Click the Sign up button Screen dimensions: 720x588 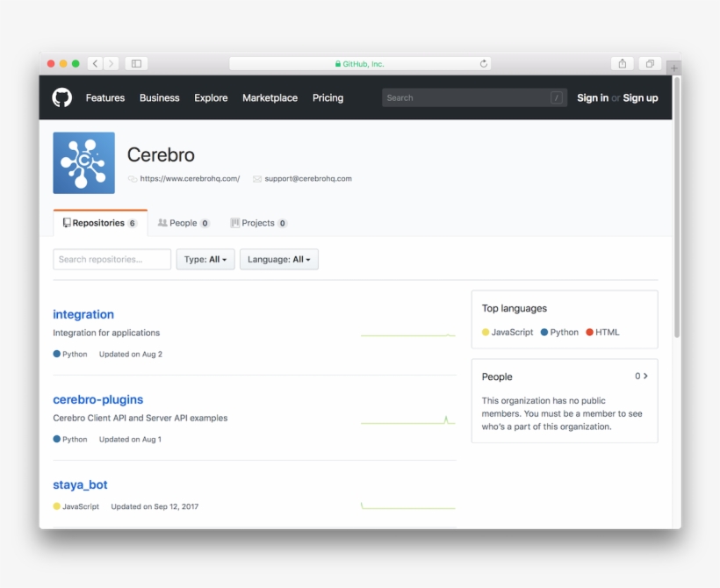(640, 97)
